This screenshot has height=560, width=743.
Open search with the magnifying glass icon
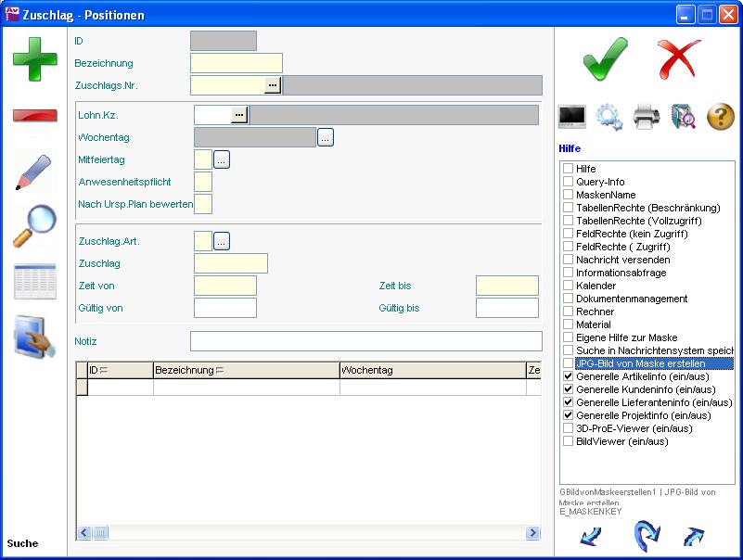pyautogui.click(x=34, y=226)
